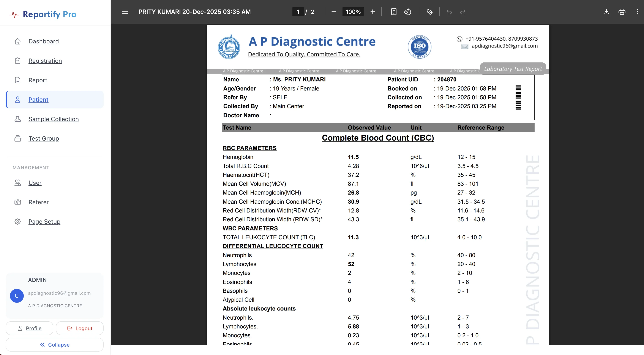644x355 pixels.
Task: Click Reported on date 19-Dec-2025 03:25 PM
Action: (467, 106)
